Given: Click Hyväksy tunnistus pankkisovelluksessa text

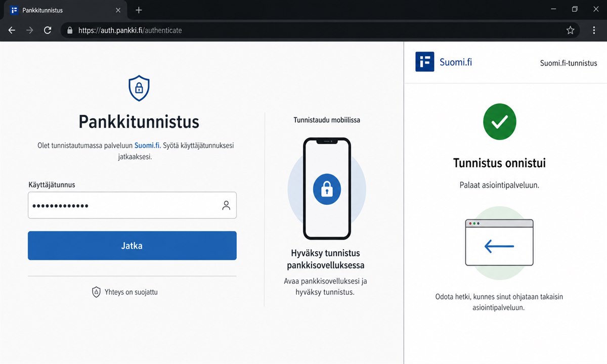Looking at the screenshot, I should point(326,259).
